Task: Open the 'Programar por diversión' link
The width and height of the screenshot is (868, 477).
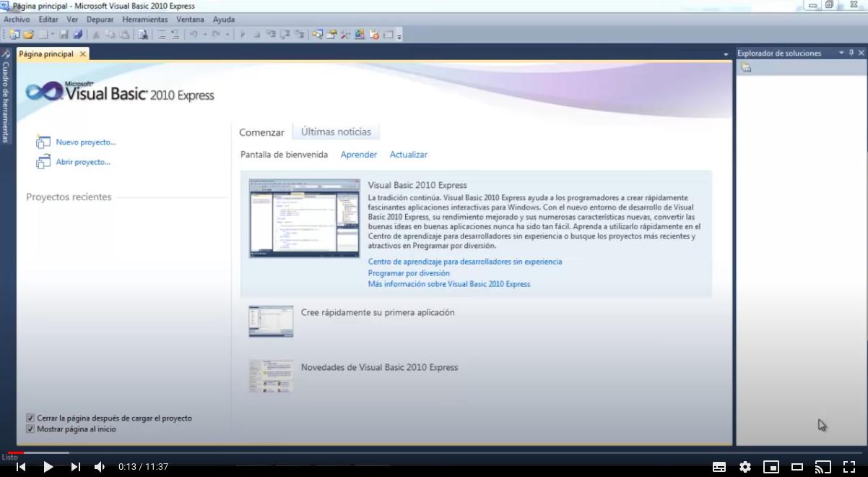Action: (409, 273)
